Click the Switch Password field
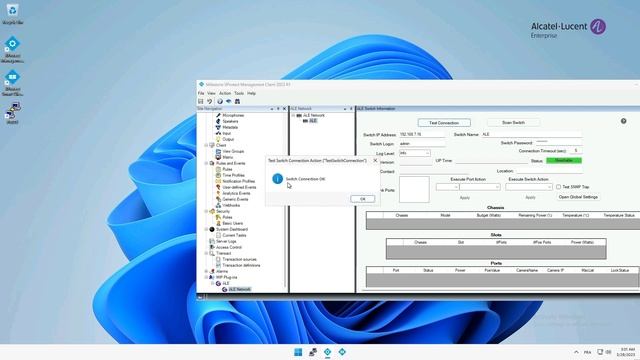The image size is (640, 360). [x=559, y=142]
